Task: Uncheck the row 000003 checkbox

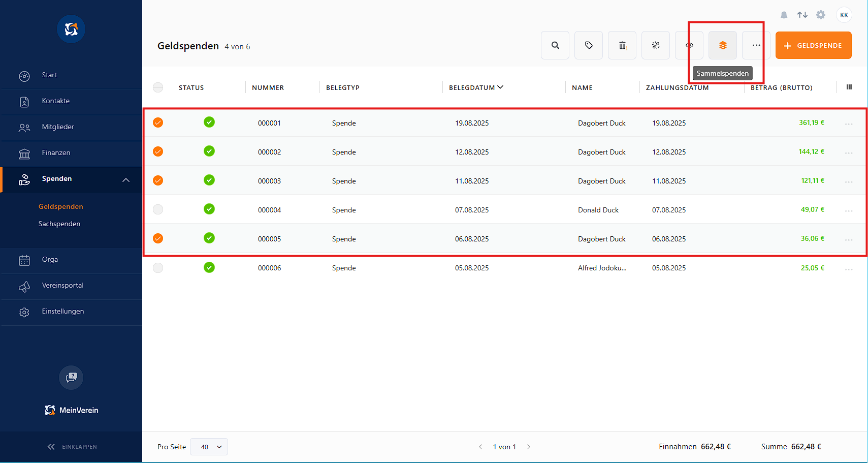Action: (x=158, y=180)
